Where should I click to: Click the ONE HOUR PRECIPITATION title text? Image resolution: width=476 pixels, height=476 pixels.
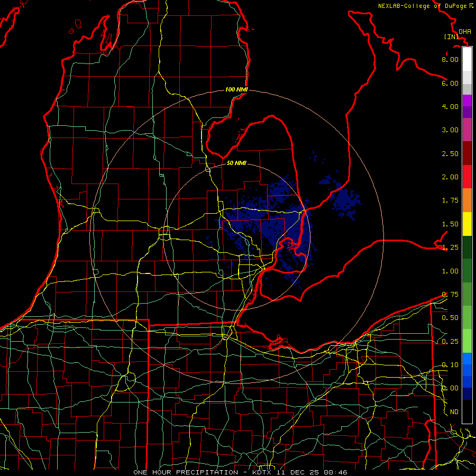click(x=186, y=472)
